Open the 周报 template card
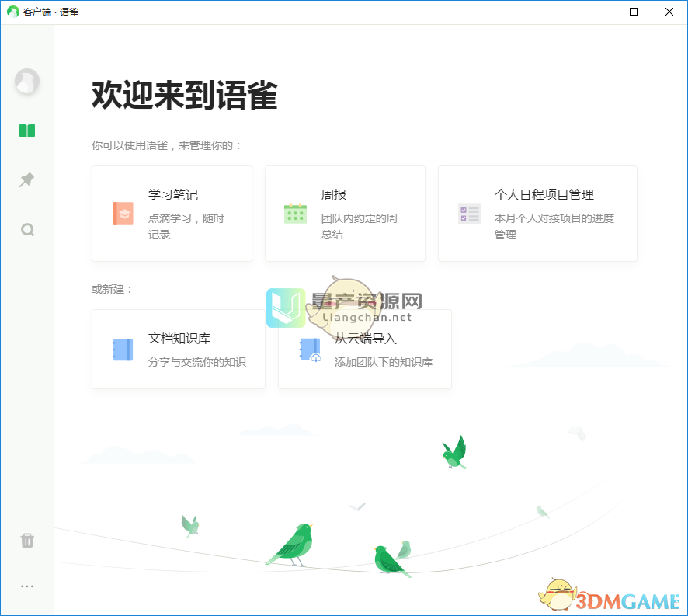688x616 pixels. [345, 213]
